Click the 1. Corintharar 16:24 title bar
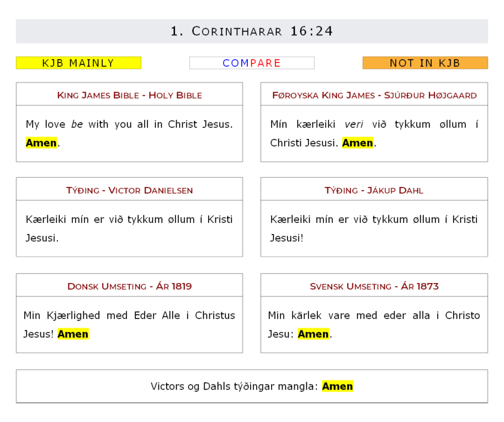The width and height of the screenshot is (504, 422). (252, 31)
